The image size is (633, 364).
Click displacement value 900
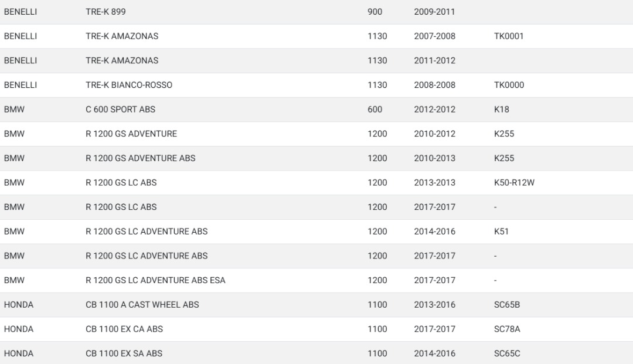pyautogui.click(x=375, y=12)
